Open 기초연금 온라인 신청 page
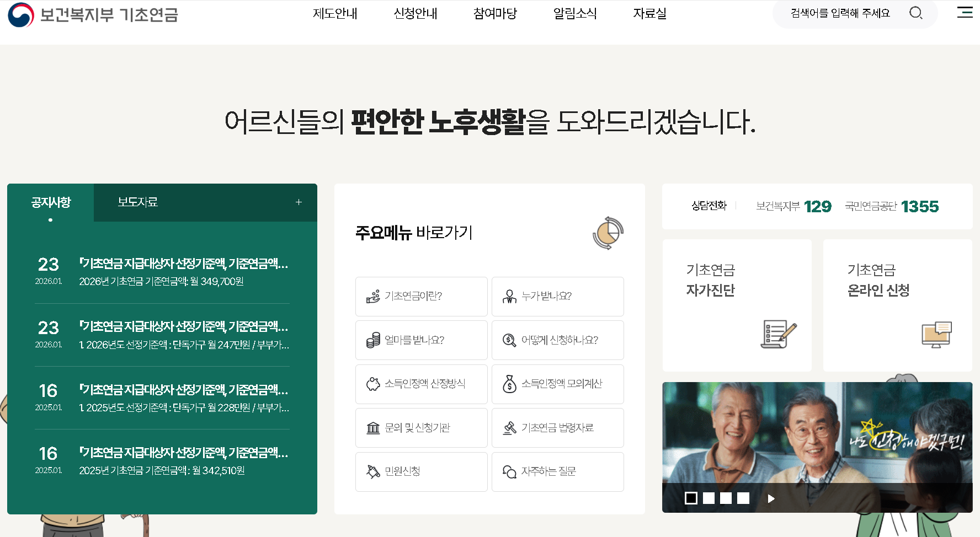Image resolution: width=980 pixels, height=537 pixels. [898, 305]
